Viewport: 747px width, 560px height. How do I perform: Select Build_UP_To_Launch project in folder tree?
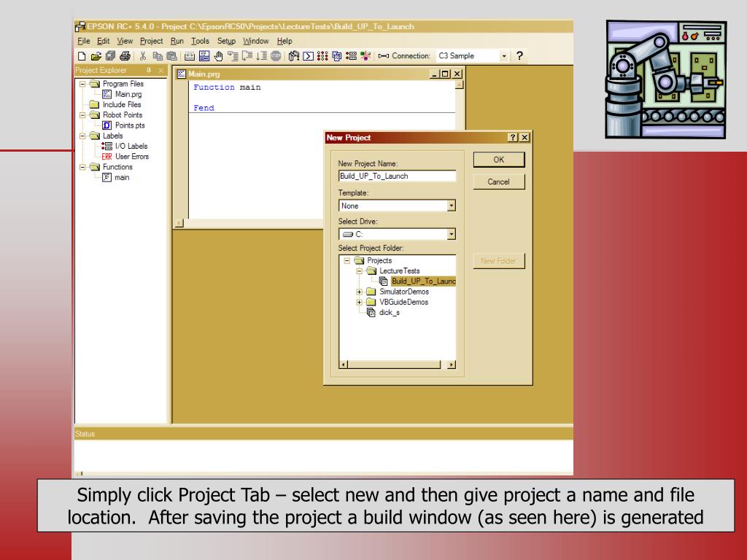pos(418,281)
